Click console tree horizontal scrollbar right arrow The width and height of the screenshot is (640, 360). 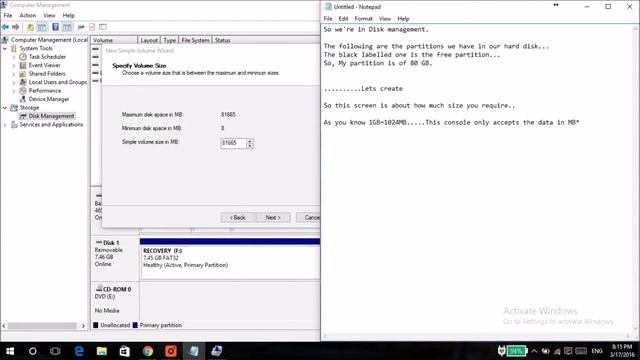click(x=83, y=326)
